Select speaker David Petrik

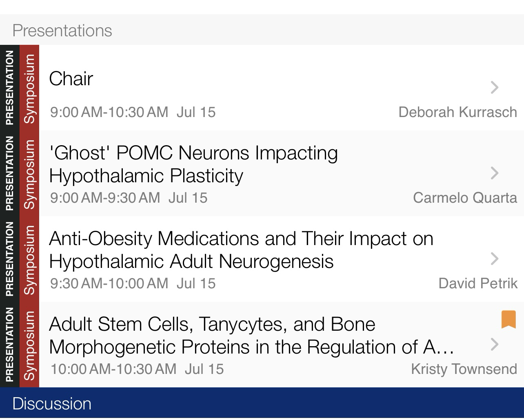click(x=477, y=283)
